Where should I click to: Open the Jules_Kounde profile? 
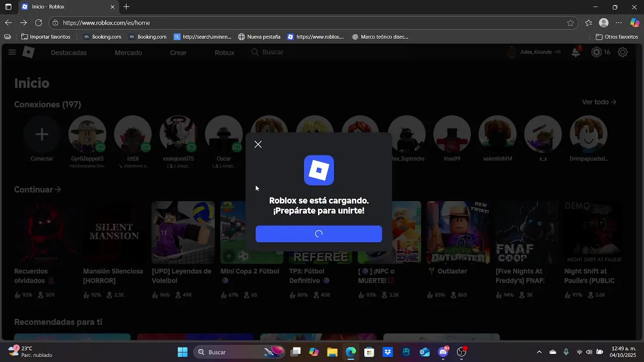tap(534, 52)
